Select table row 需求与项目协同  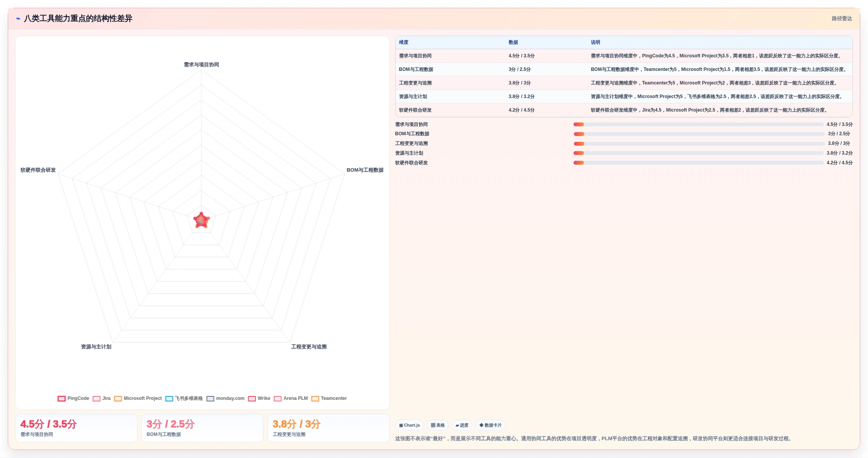tap(624, 56)
